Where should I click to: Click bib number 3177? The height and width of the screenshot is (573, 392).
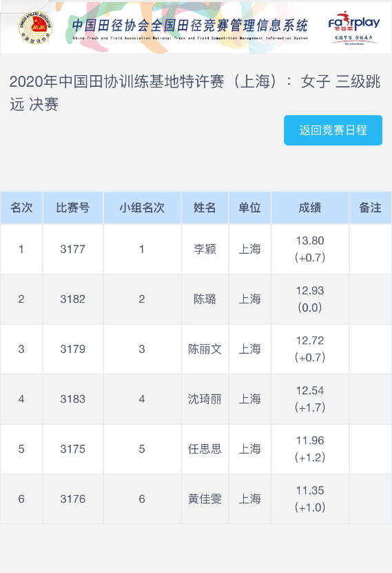click(x=72, y=249)
